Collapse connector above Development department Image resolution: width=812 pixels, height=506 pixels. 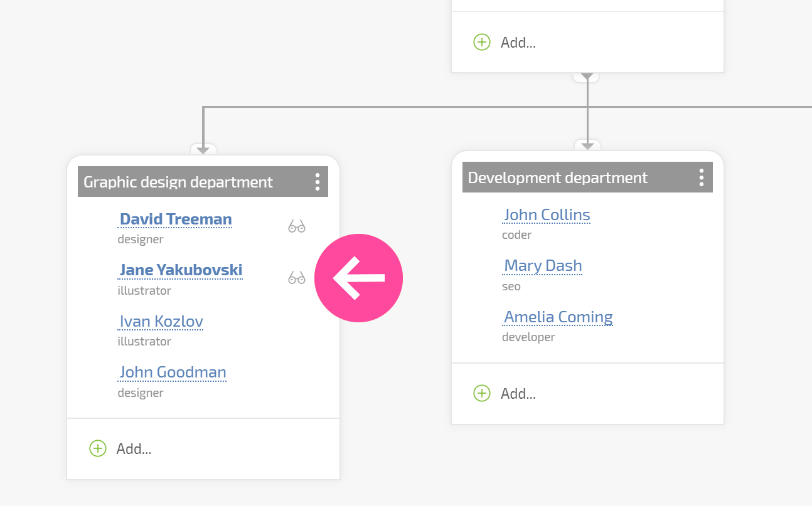click(x=587, y=145)
